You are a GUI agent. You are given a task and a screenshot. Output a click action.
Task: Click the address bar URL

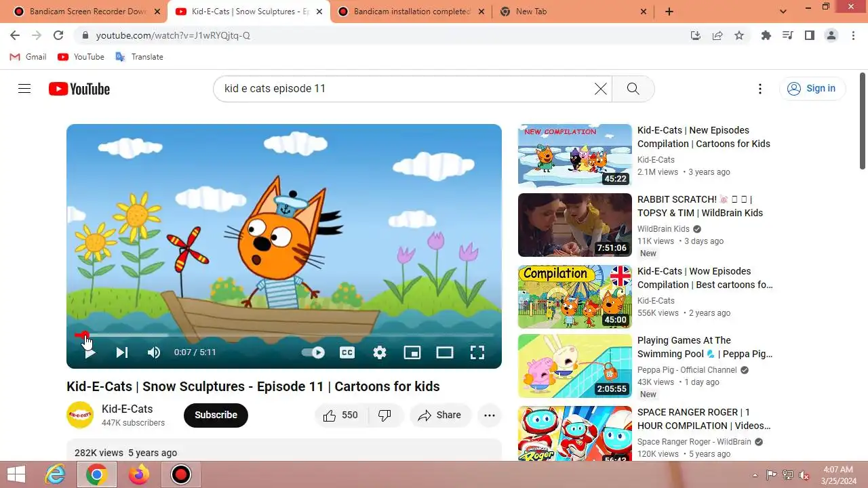click(173, 35)
